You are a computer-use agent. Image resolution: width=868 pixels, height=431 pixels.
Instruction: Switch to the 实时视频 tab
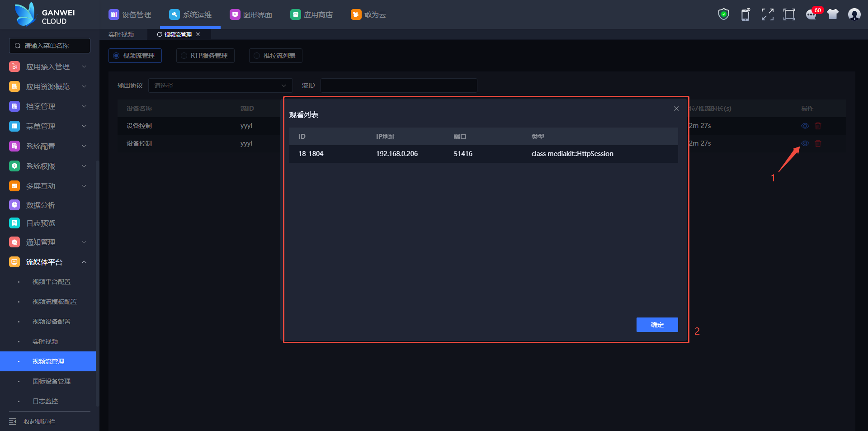121,34
